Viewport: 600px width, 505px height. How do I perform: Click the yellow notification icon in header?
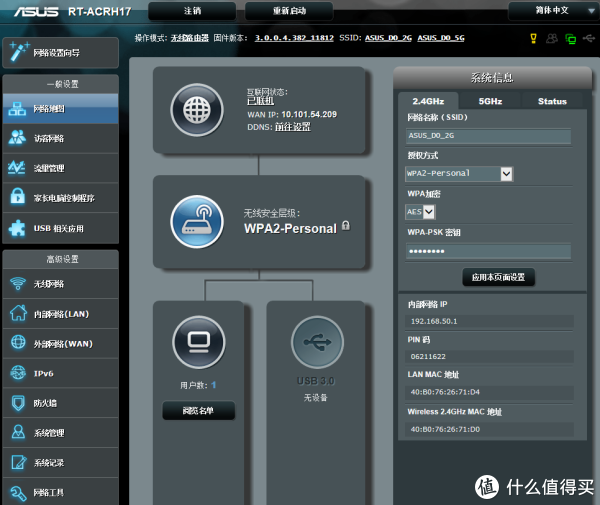(533, 38)
